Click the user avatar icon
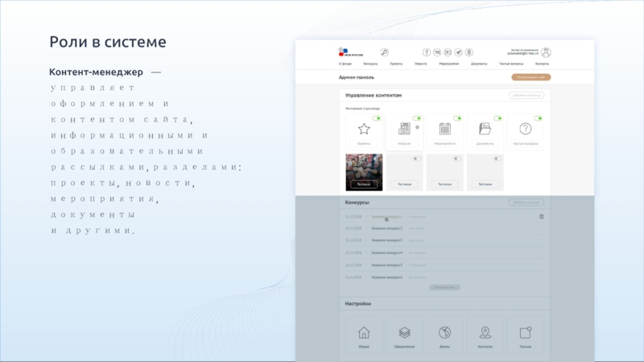 pyautogui.click(x=546, y=52)
